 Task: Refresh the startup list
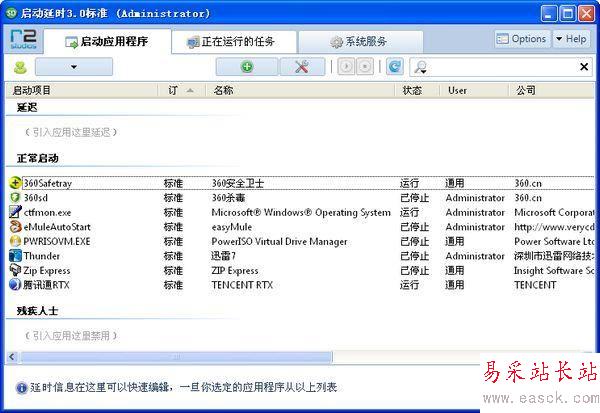(x=395, y=67)
